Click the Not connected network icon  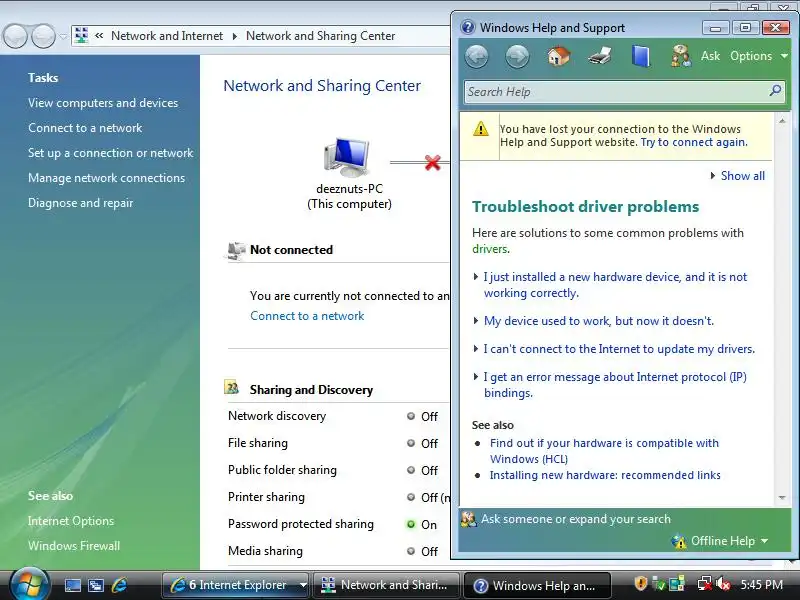(236, 251)
